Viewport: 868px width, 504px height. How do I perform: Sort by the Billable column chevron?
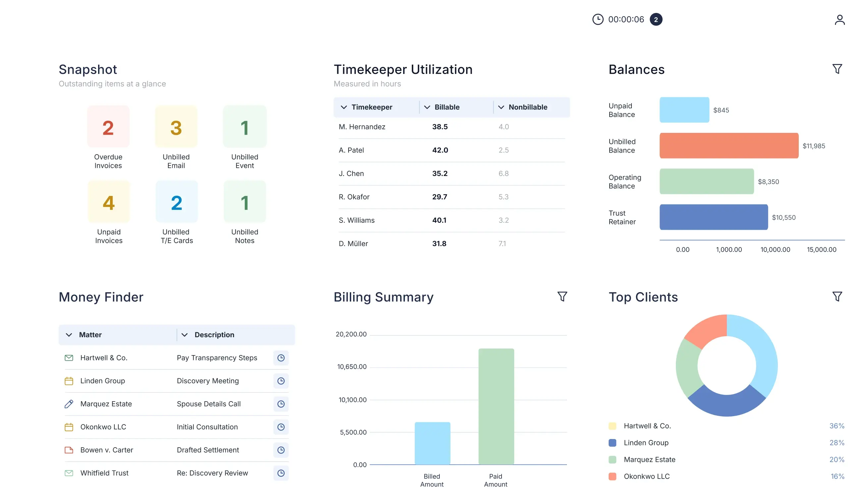point(427,107)
